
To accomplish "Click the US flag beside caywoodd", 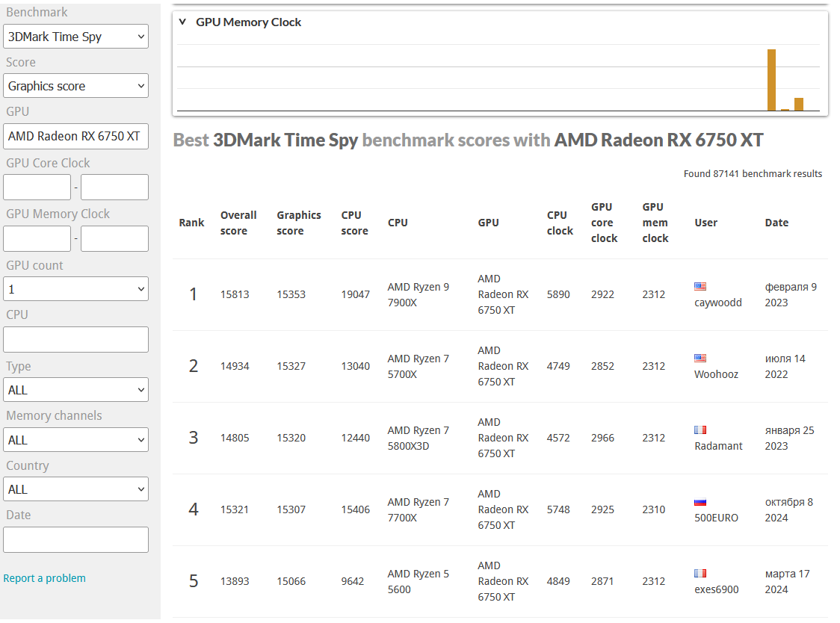I will (x=700, y=286).
